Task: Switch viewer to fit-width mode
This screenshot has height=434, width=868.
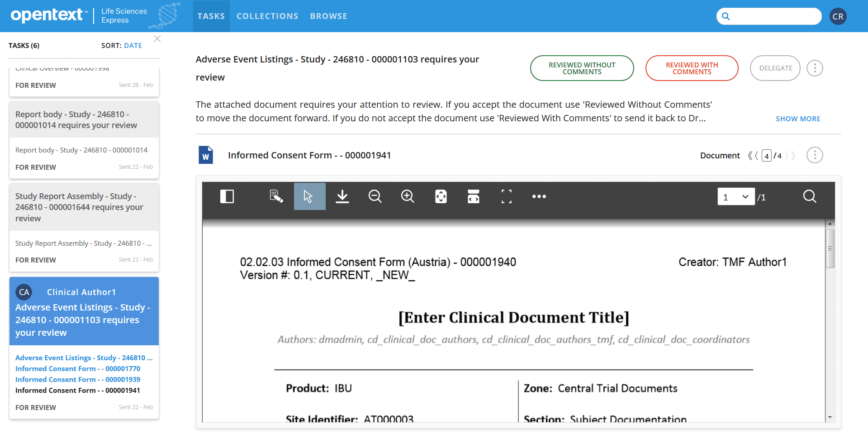Action: click(473, 196)
